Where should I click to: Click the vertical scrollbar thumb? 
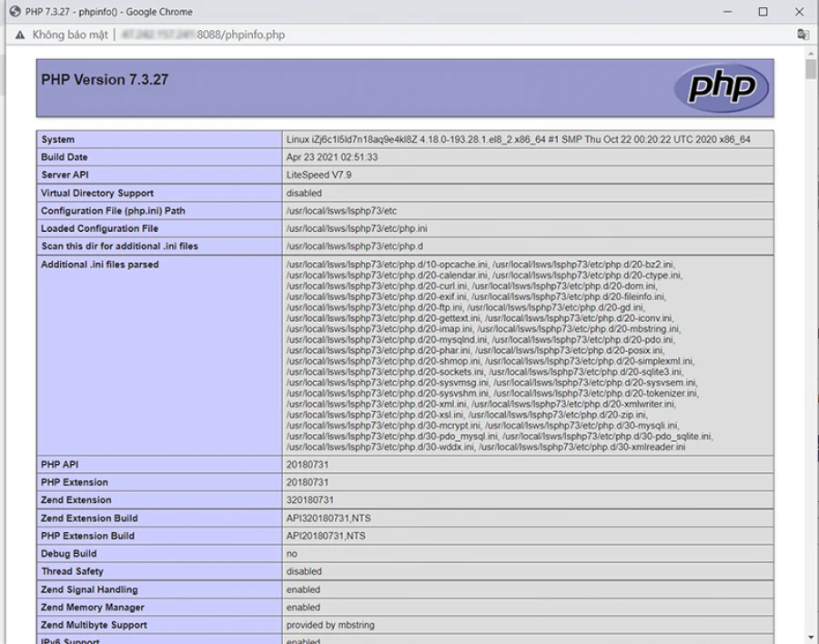coord(811,69)
